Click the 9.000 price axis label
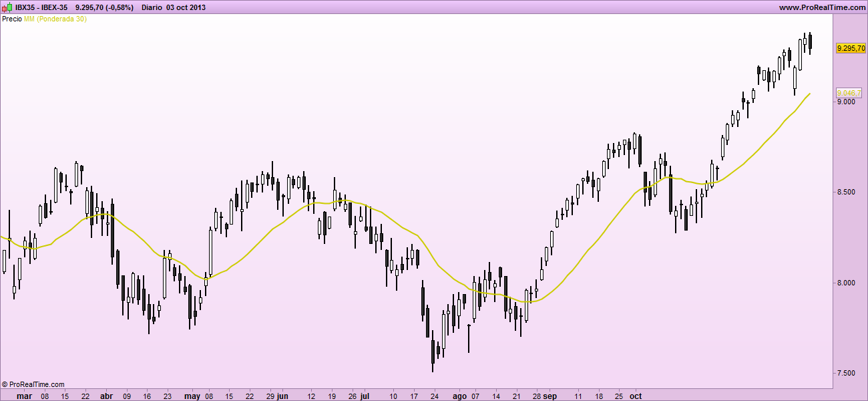This screenshot has height=401, width=868. point(845,102)
